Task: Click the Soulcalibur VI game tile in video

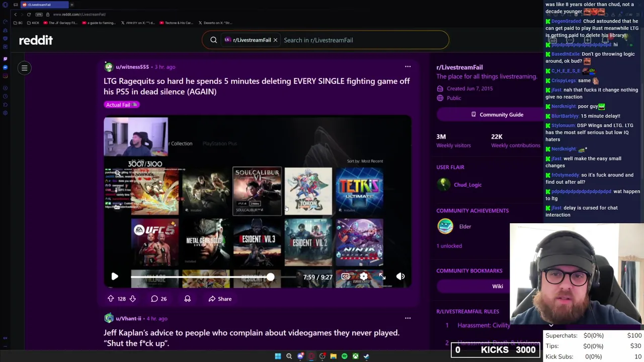Action: click(x=257, y=191)
